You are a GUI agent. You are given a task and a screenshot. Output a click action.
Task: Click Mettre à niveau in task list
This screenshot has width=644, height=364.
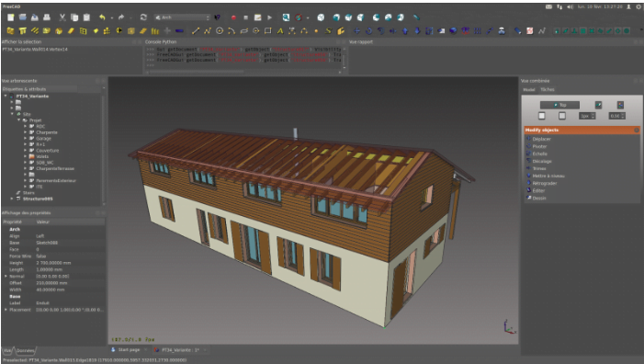click(x=548, y=176)
